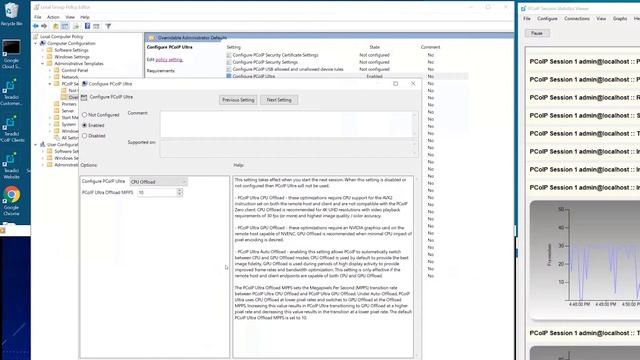Click the PCoIP Session Statistics Viewer title icon
The height and width of the screenshot is (360, 640).
524,8
